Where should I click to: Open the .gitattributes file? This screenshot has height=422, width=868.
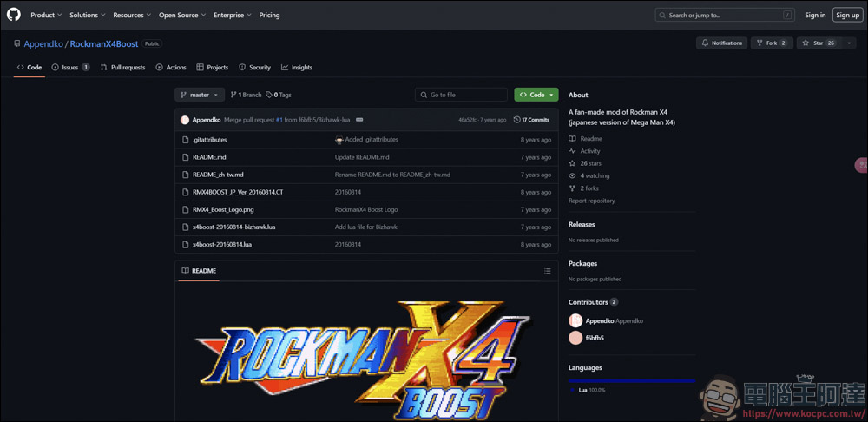[x=209, y=140]
